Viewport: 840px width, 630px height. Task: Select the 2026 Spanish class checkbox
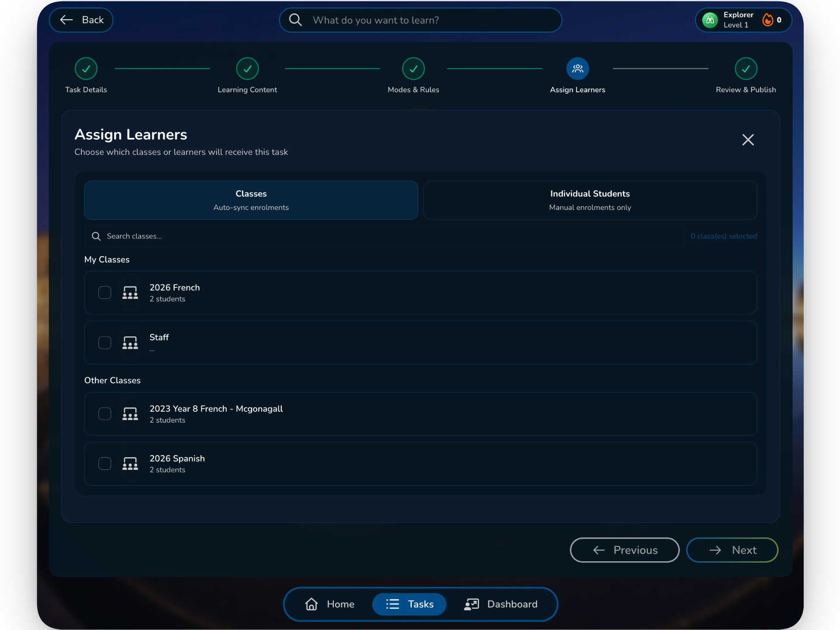point(105,464)
